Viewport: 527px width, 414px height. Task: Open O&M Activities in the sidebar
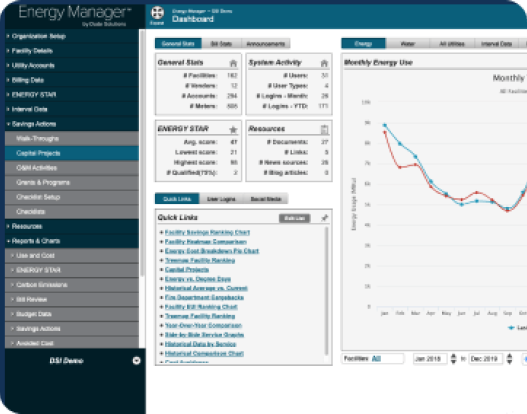point(72,168)
